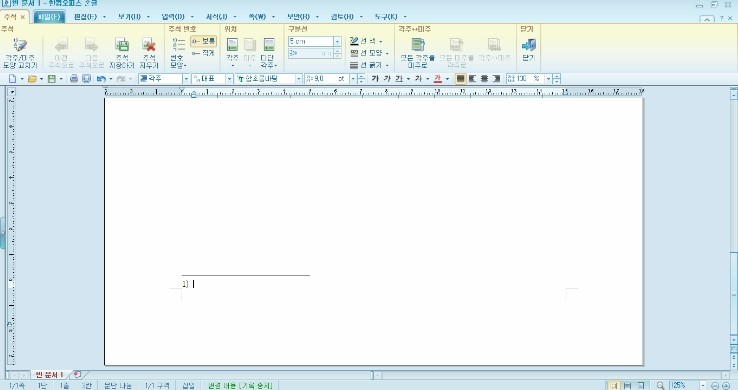Image resolution: width=738 pixels, height=390 pixels.
Task: Click the zoom in plus icon
Action: coord(726,385)
